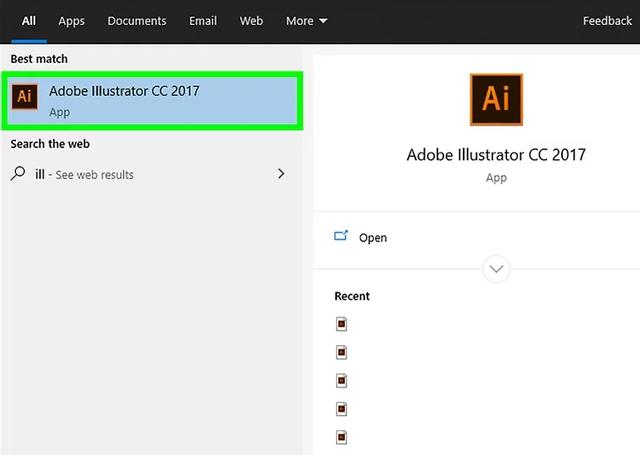The height and width of the screenshot is (455, 640).
Task: Click the Open icon in preview pane
Action: 341,237
